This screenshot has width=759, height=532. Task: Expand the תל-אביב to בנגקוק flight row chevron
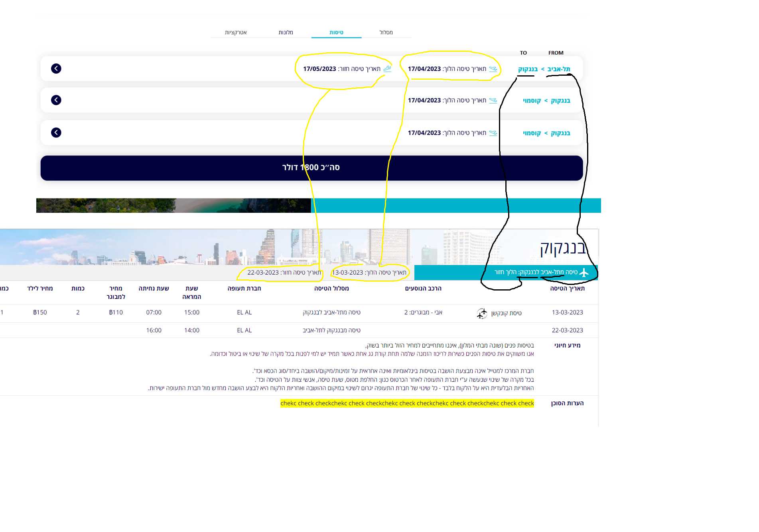(x=56, y=69)
